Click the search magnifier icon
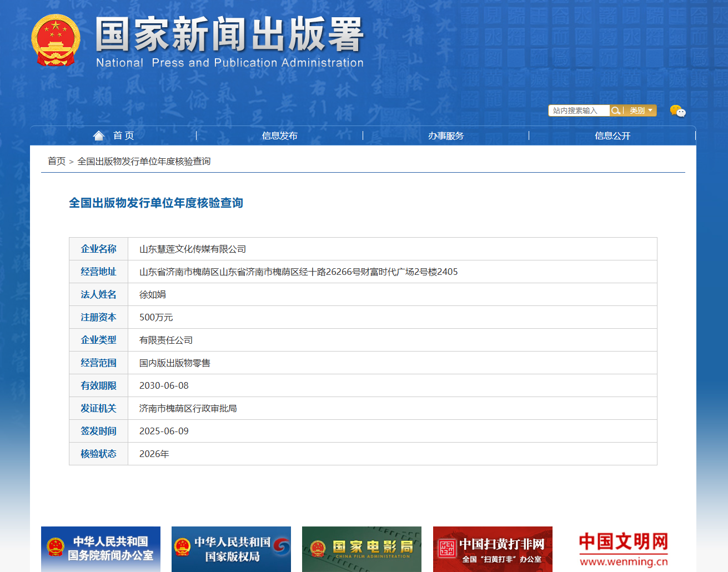The image size is (728, 572). 615,111
